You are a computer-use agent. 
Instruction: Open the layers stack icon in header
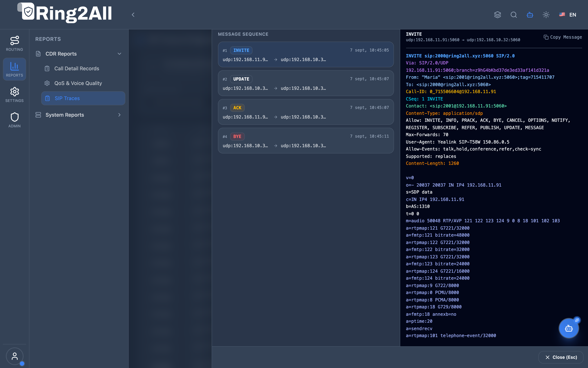tap(497, 15)
